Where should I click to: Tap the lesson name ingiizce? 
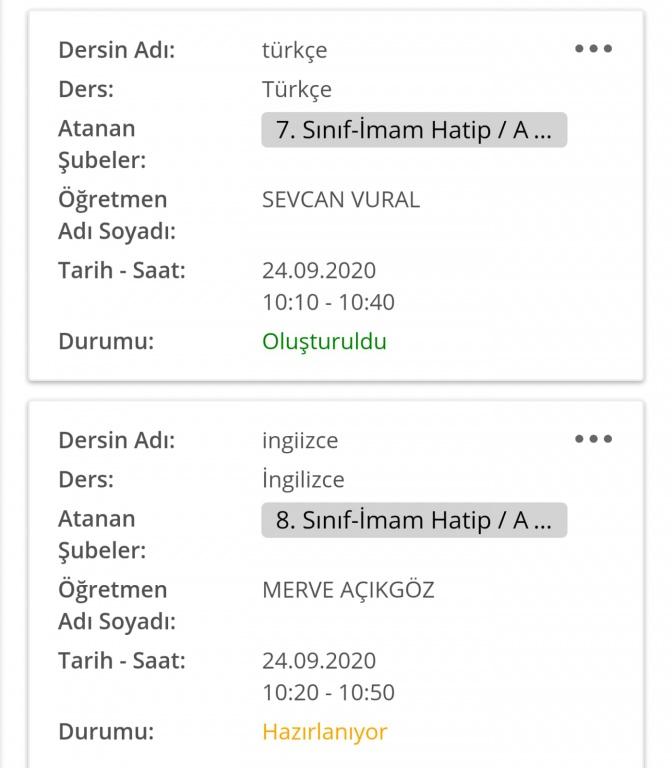[300, 439]
